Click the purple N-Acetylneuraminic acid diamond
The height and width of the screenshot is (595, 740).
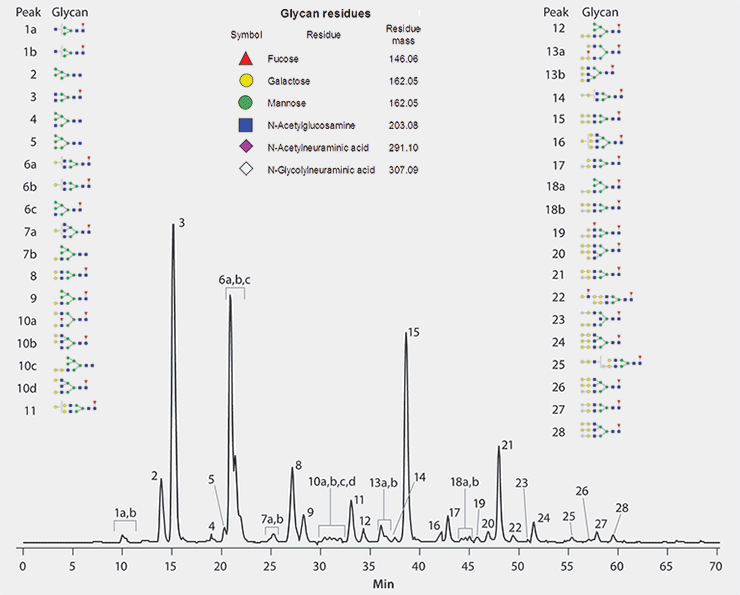[x=246, y=148]
